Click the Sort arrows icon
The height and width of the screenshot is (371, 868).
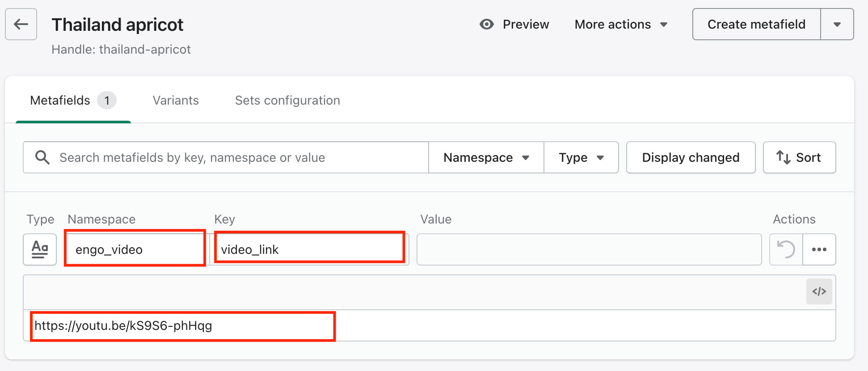click(x=783, y=157)
